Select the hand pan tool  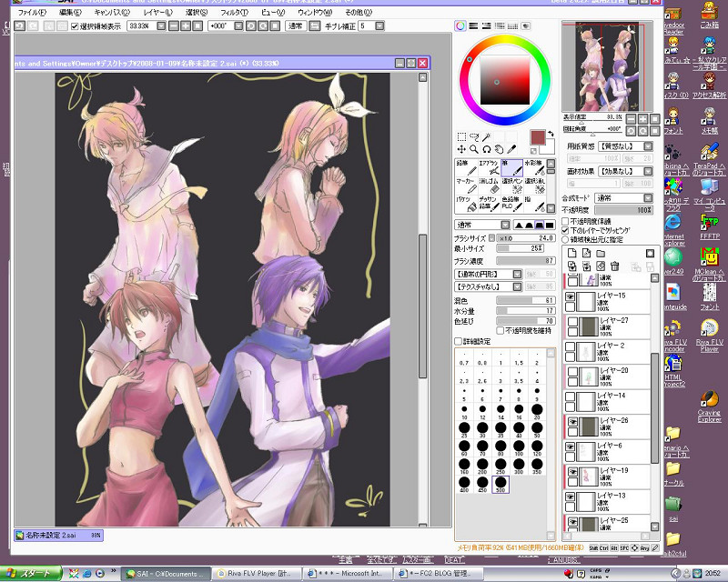(x=499, y=149)
